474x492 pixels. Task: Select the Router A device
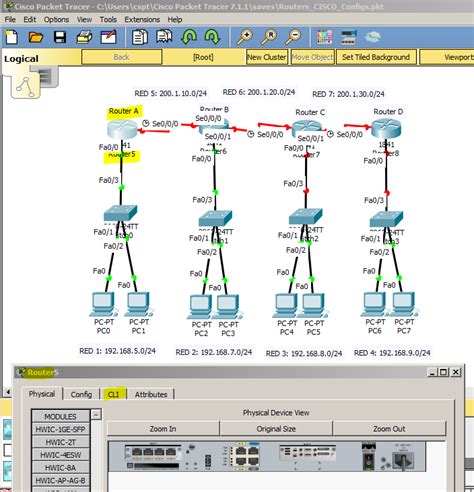122,129
